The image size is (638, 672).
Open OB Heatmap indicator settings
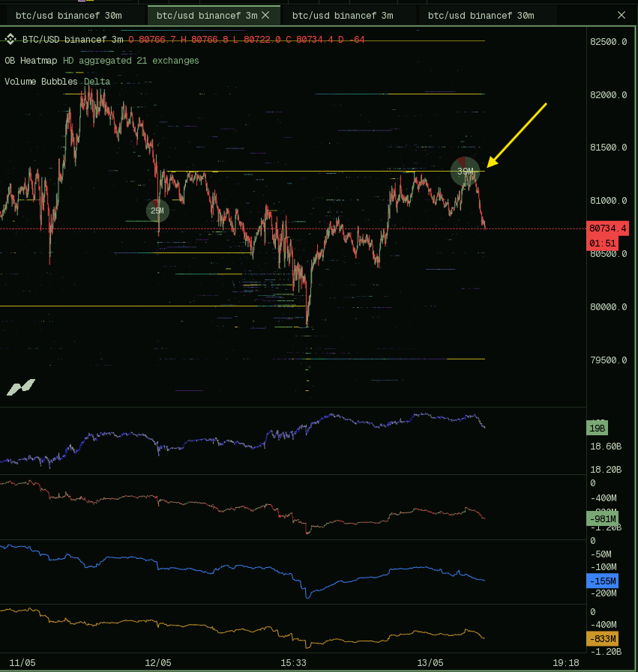31,61
